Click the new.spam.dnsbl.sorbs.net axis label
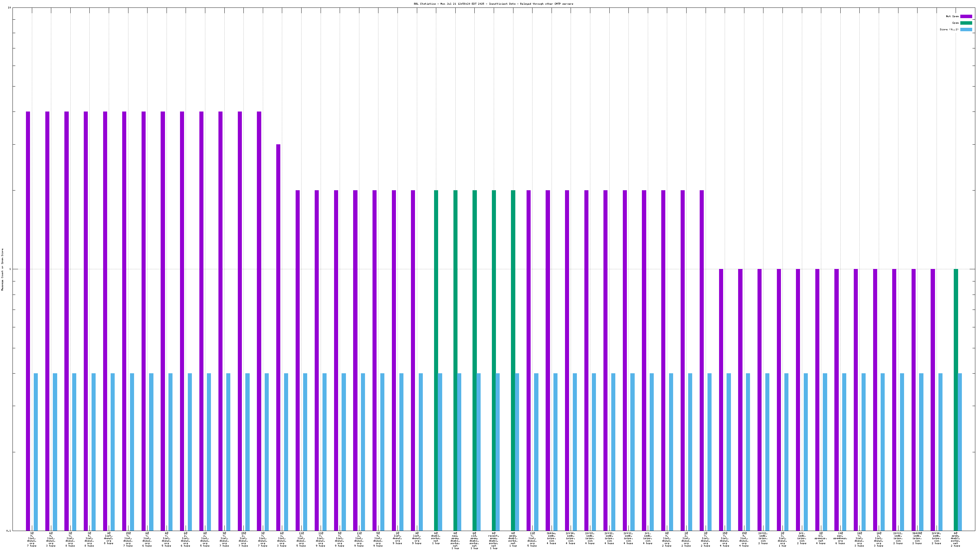This screenshot has width=980, height=551. tap(455, 541)
